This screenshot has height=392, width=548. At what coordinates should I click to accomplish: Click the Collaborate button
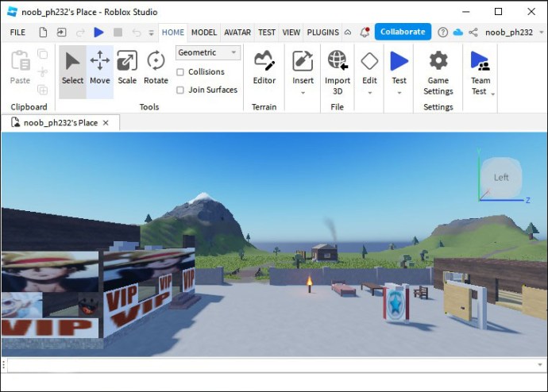click(x=403, y=32)
